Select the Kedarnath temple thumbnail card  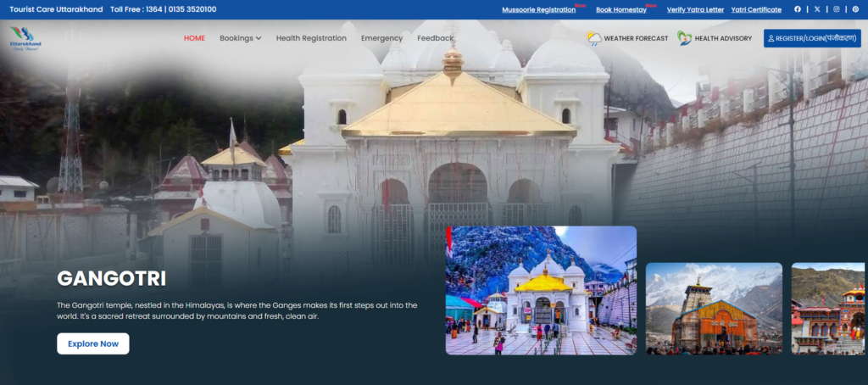(x=714, y=309)
